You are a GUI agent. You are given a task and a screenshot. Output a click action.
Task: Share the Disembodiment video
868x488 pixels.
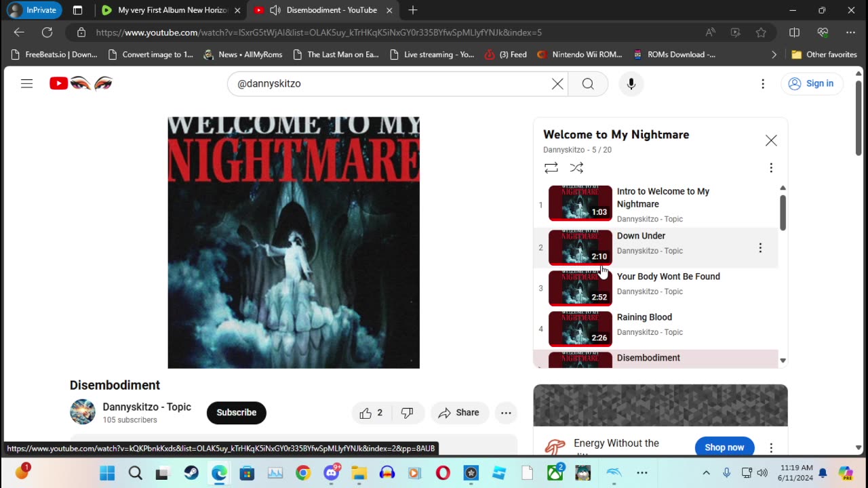click(459, 413)
